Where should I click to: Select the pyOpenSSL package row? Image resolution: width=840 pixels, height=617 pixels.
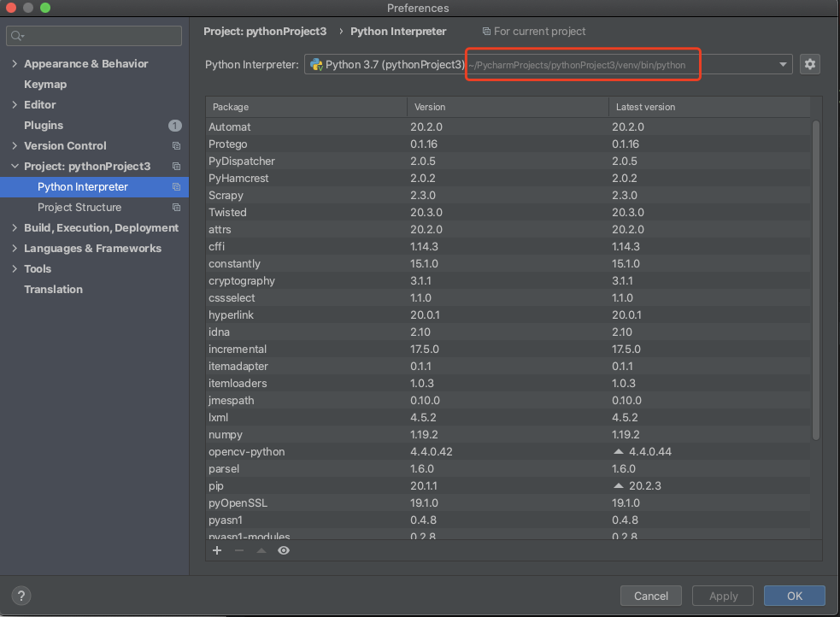coord(508,503)
